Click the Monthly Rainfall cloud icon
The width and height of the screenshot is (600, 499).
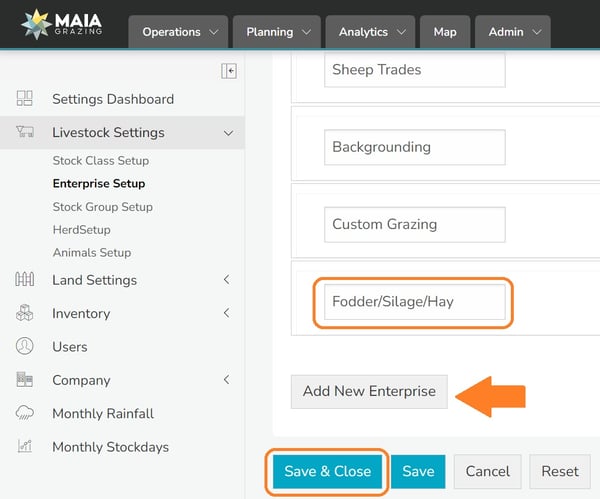tap(25, 414)
